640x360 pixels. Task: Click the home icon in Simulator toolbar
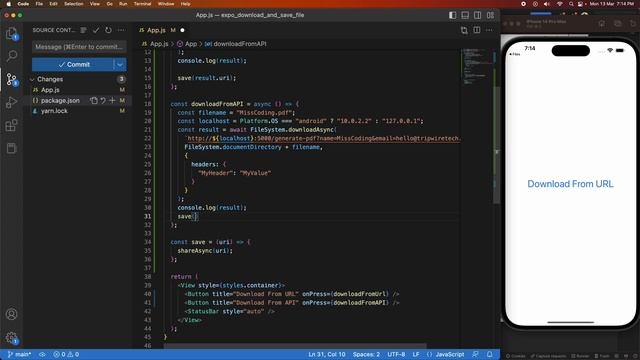[x=602, y=23]
